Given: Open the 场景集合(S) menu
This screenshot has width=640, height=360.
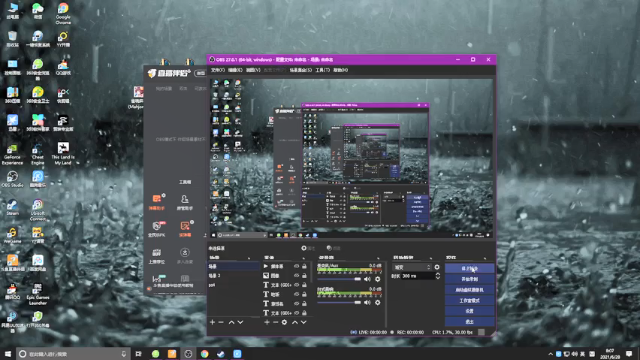Looking at the screenshot, I should pyautogui.click(x=301, y=70).
